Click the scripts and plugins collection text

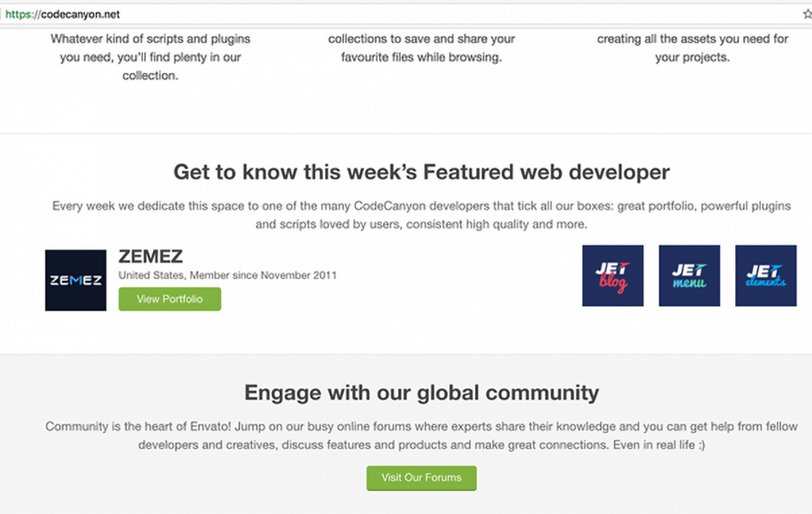pyautogui.click(x=150, y=57)
